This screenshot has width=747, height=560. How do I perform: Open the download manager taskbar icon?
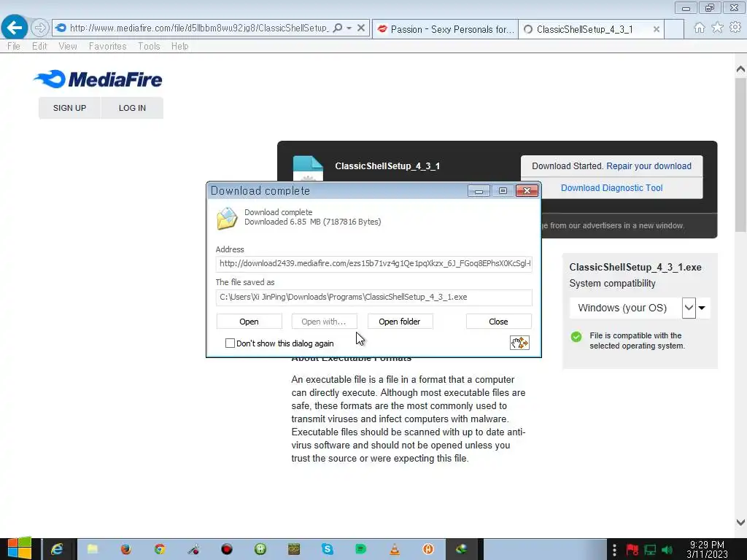point(461,550)
